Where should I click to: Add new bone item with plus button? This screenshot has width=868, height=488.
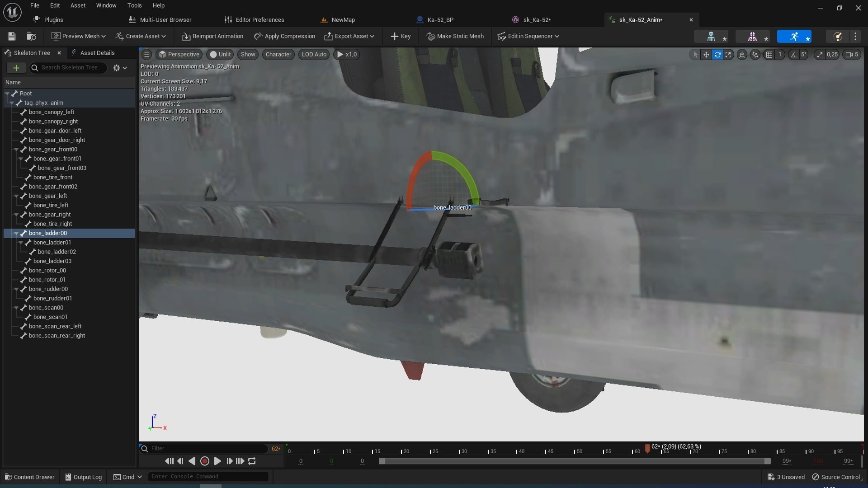click(16, 68)
